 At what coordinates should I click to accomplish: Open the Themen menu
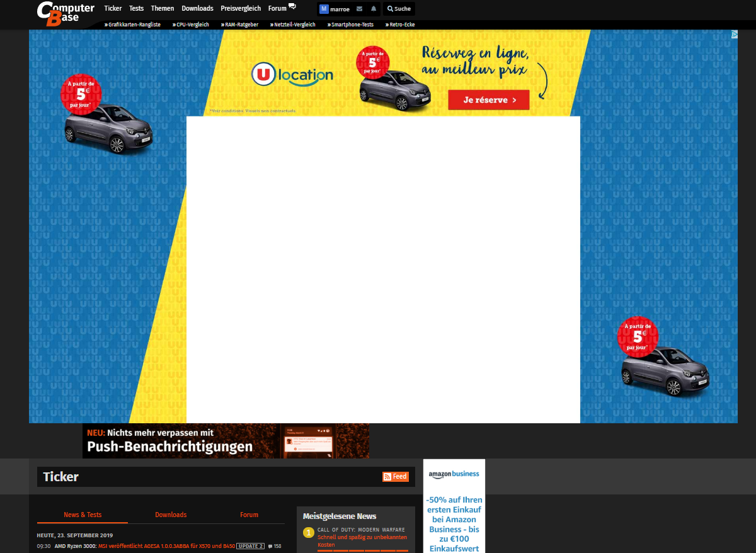163,9
